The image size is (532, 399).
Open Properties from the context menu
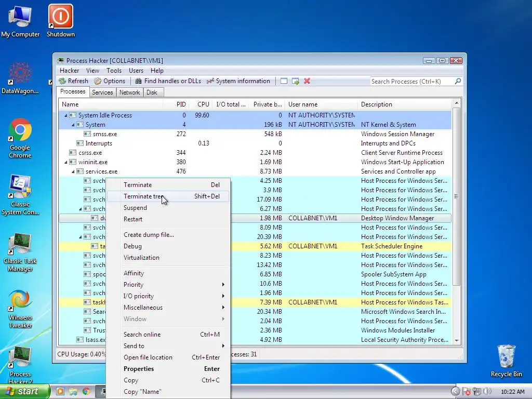pyautogui.click(x=168, y=369)
